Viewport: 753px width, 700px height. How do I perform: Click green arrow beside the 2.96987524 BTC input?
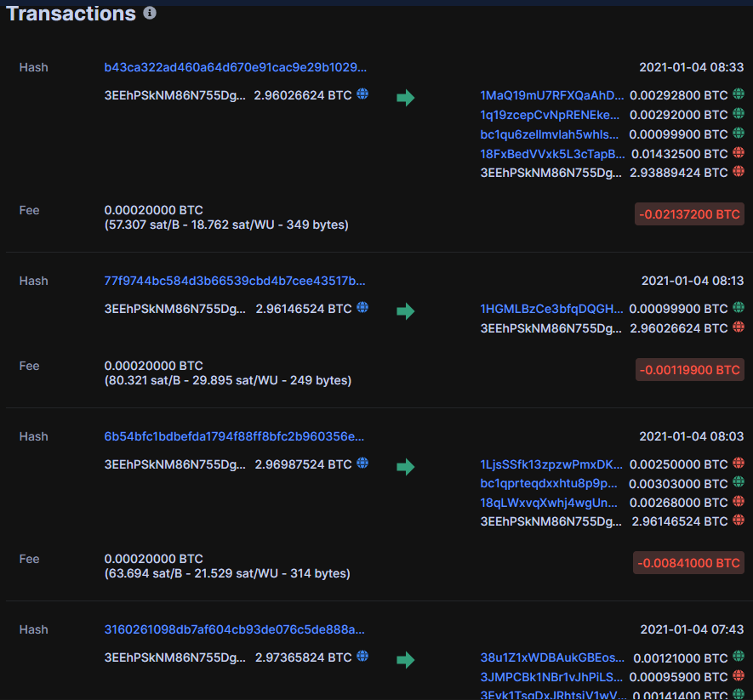click(406, 466)
